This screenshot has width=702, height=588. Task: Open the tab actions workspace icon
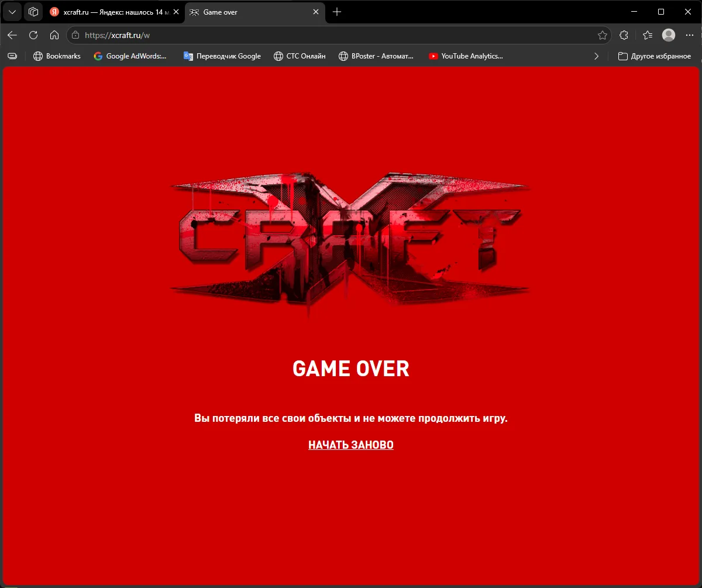pyautogui.click(x=33, y=12)
